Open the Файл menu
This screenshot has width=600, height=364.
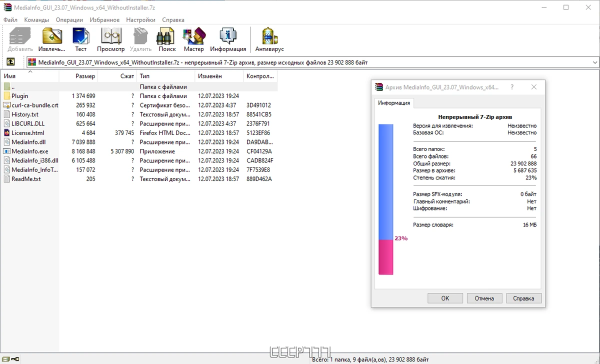10,20
